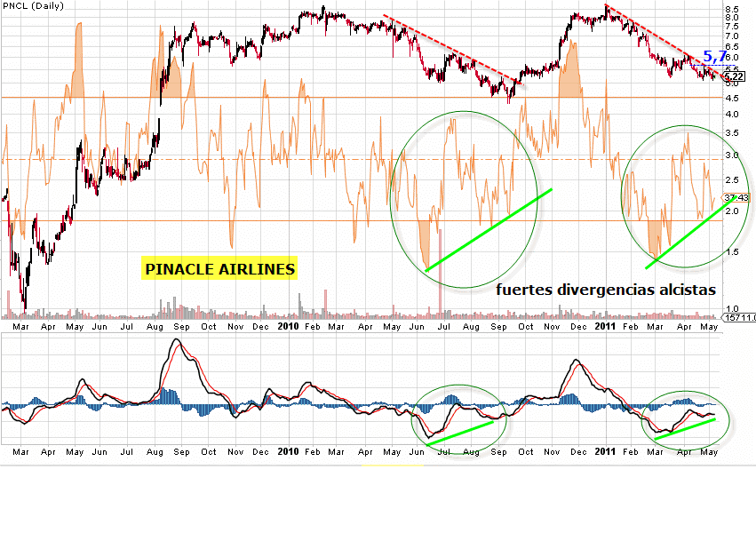Click the volume value tag "15711.0"
The image size is (756, 533).
pos(741,317)
